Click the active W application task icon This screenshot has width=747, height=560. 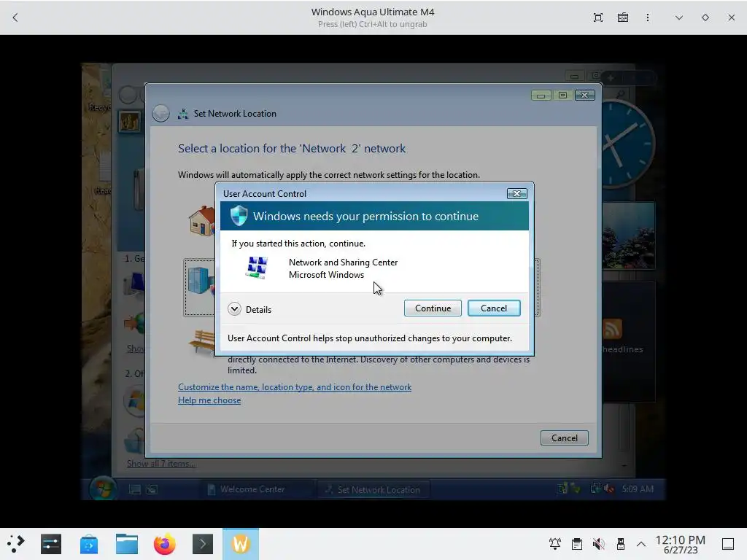[241, 544]
